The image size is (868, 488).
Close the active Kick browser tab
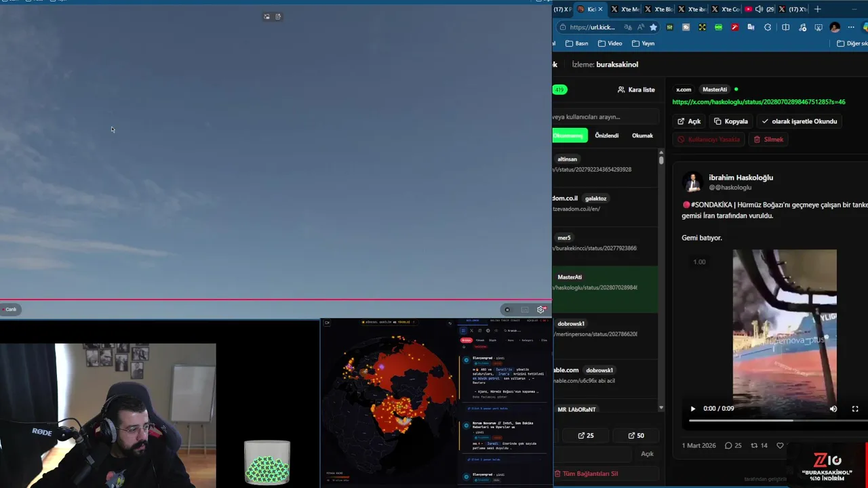pyautogui.click(x=600, y=9)
